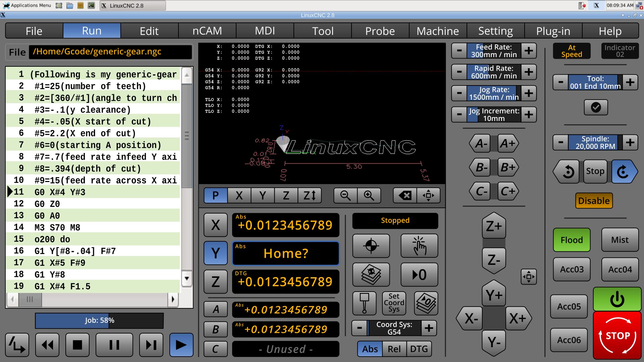Clear the backplot with the backspace icon
The image size is (644, 362).
(x=405, y=195)
